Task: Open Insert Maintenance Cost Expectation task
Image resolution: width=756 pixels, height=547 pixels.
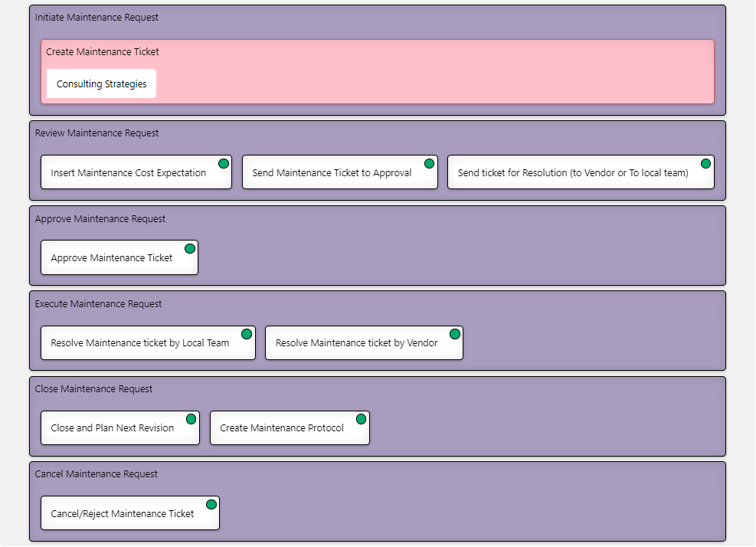Action: click(128, 173)
